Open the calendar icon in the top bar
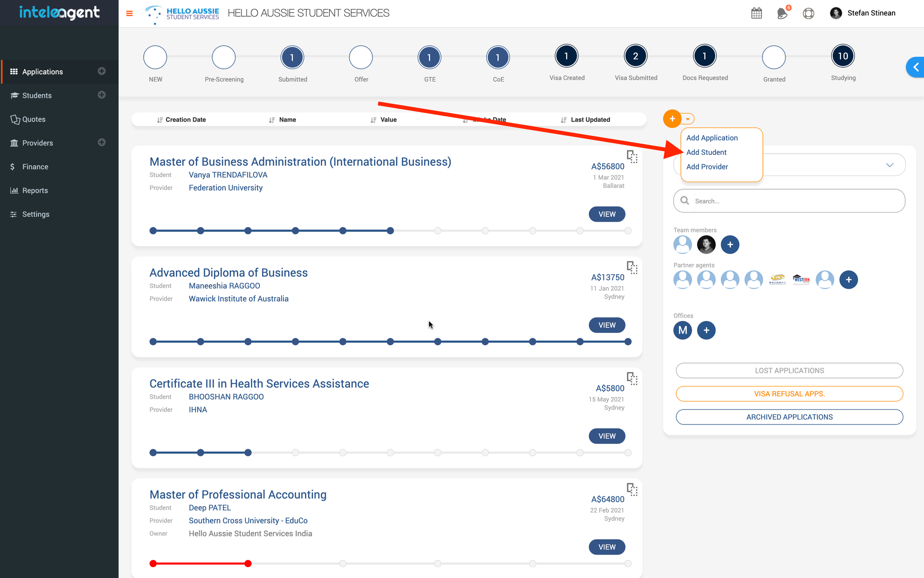The image size is (924, 578). point(757,13)
